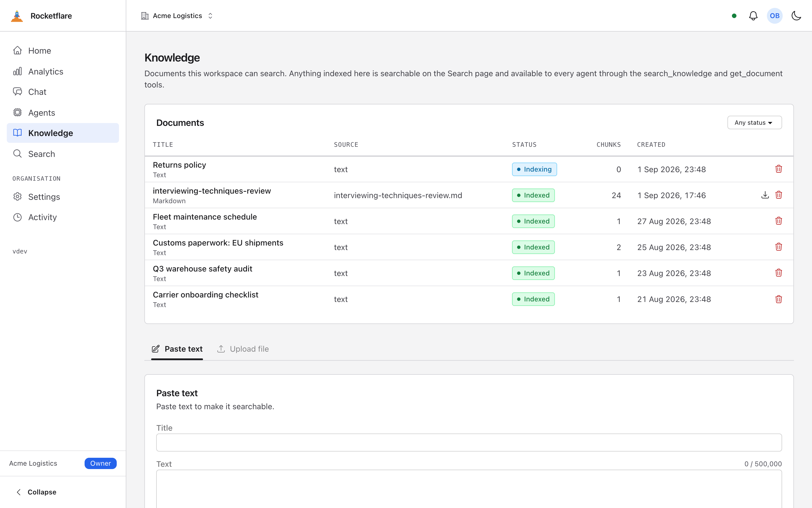Open the Acme Logistics workspace switcher
Viewport: 812px width, 508px height.
177,16
